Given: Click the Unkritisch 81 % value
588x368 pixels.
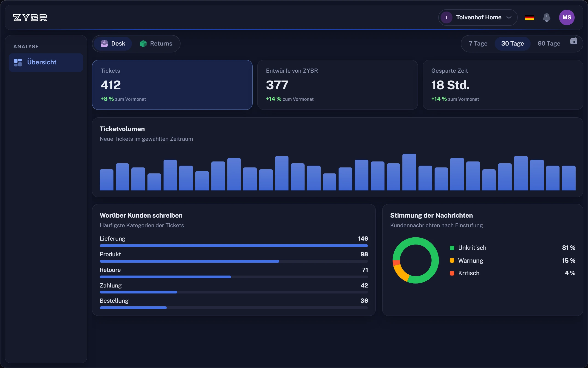Looking at the screenshot, I should (x=568, y=248).
